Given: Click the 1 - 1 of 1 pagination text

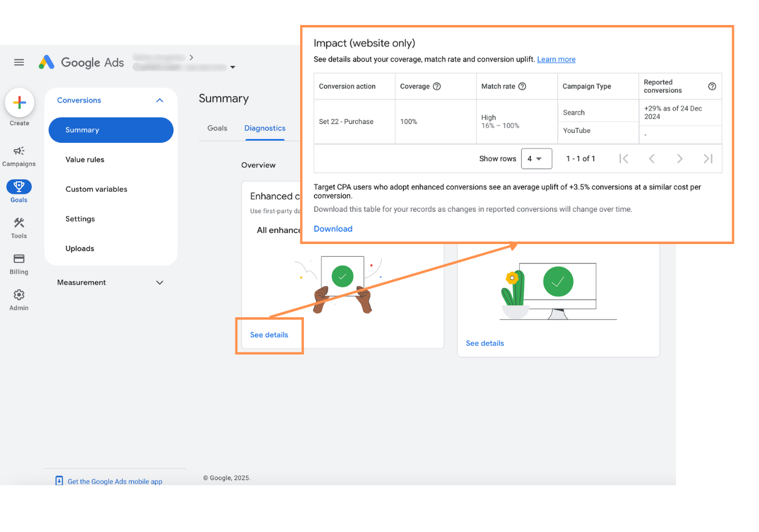Looking at the screenshot, I should [x=581, y=159].
